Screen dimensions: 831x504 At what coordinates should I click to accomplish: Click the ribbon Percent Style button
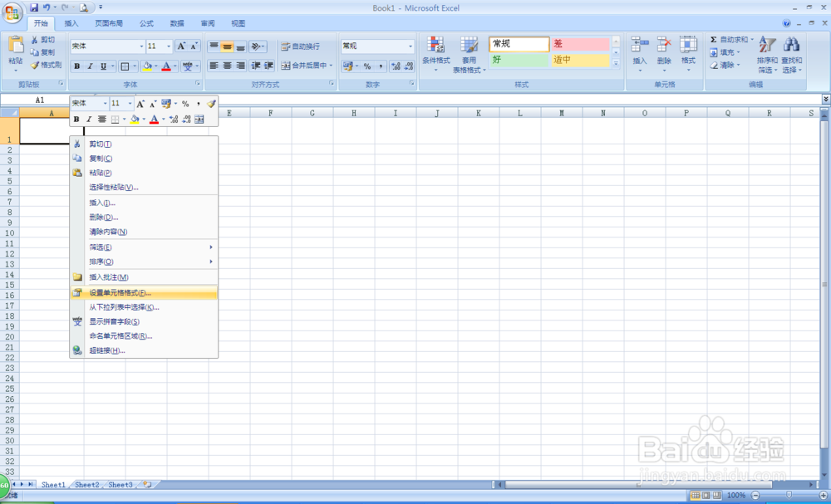click(x=367, y=66)
